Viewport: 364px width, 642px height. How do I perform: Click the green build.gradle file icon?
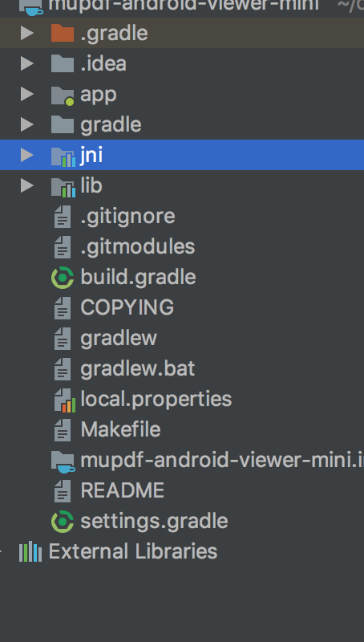tap(63, 278)
